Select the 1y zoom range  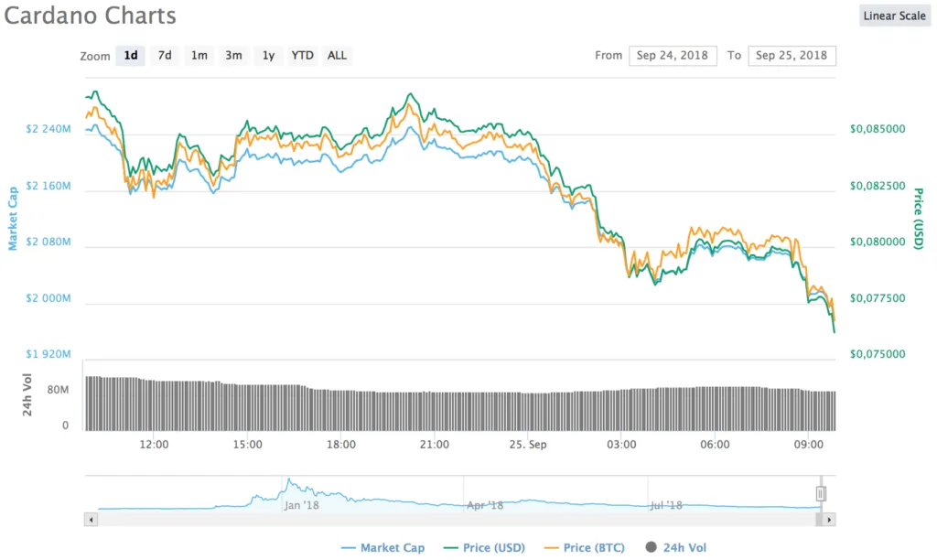(268, 56)
